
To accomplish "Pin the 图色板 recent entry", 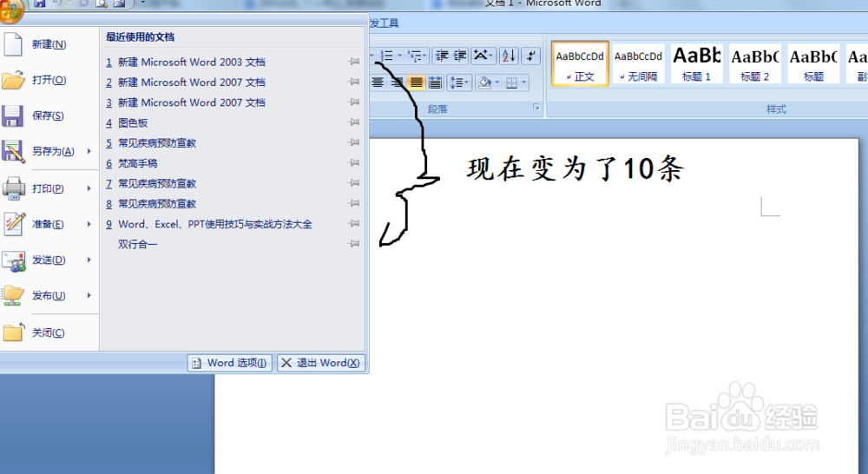I will coord(354,122).
